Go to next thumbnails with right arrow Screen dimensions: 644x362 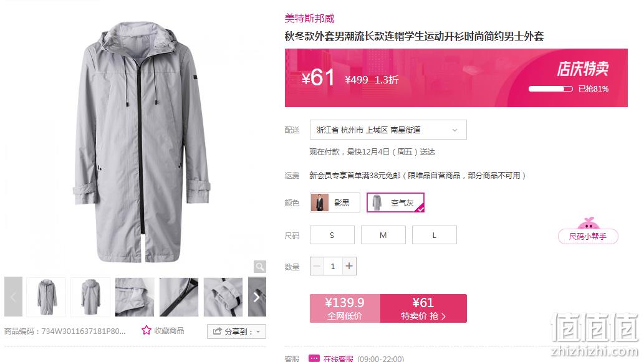pyautogui.click(x=257, y=297)
